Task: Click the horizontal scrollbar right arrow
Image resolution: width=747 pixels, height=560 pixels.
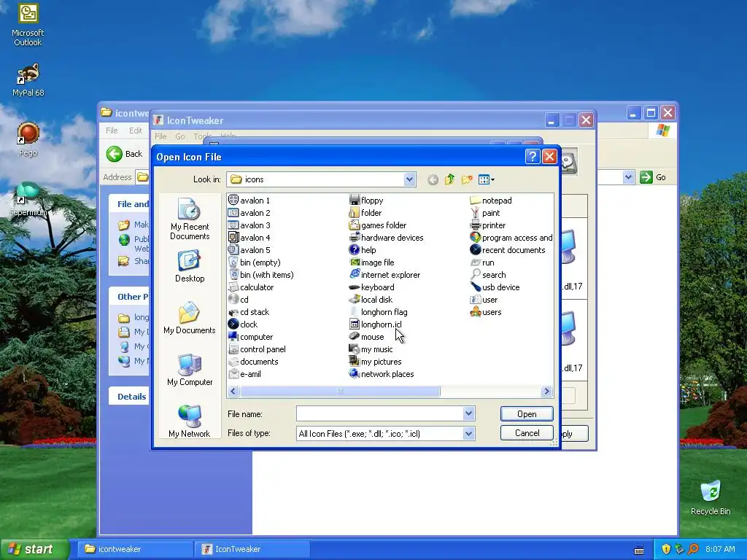Action: click(546, 392)
